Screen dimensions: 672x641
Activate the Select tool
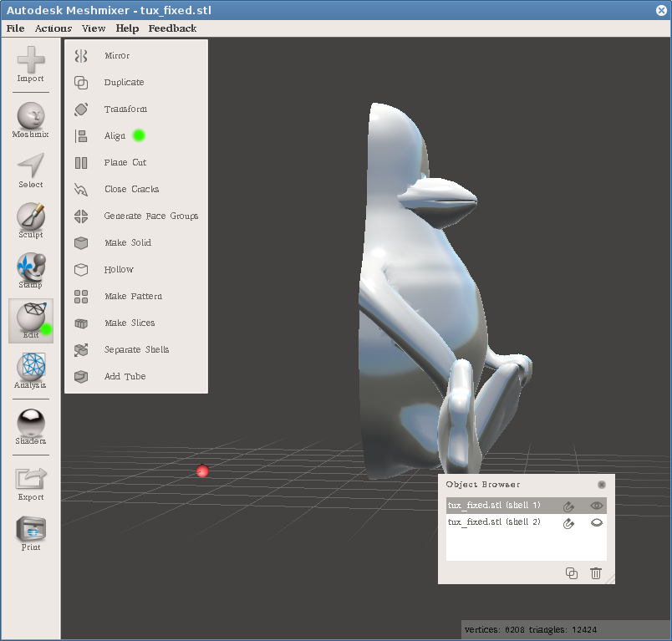[x=30, y=170]
